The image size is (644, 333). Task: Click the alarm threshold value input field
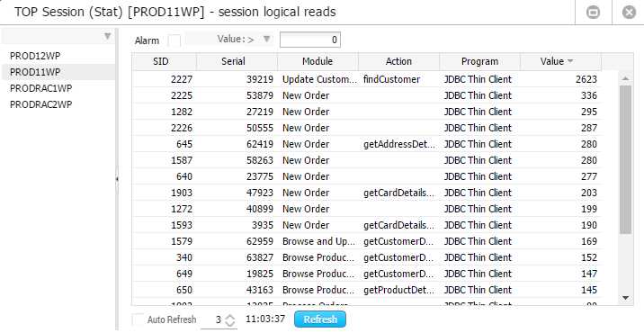point(310,40)
